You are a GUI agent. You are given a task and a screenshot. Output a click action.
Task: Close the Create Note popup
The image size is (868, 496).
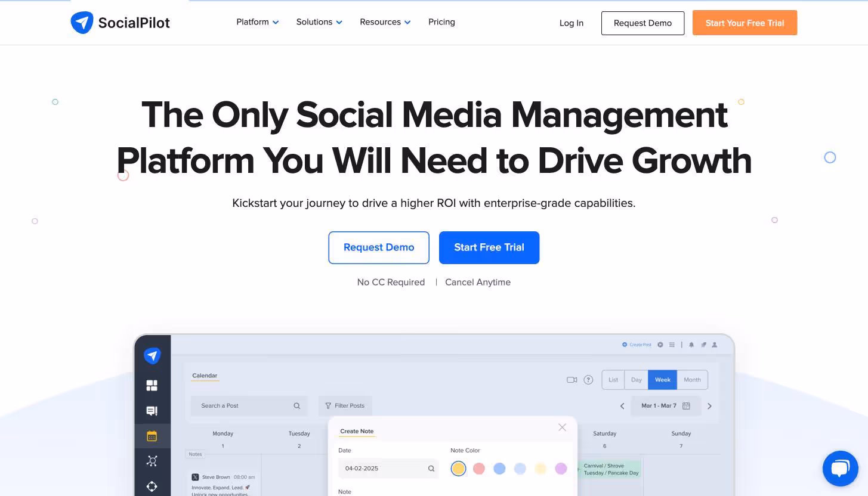pyautogui.click(x=561, y=427)
